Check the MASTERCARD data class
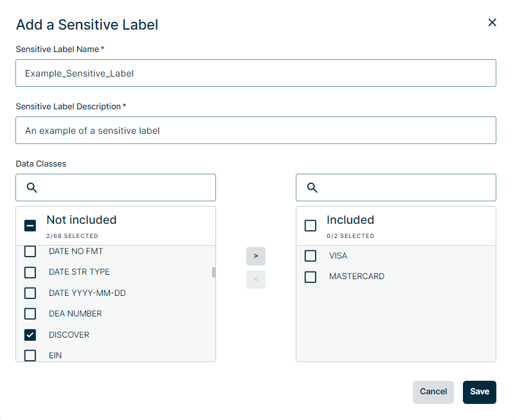This screenshot has height=420, width=515. pos(310,276)
